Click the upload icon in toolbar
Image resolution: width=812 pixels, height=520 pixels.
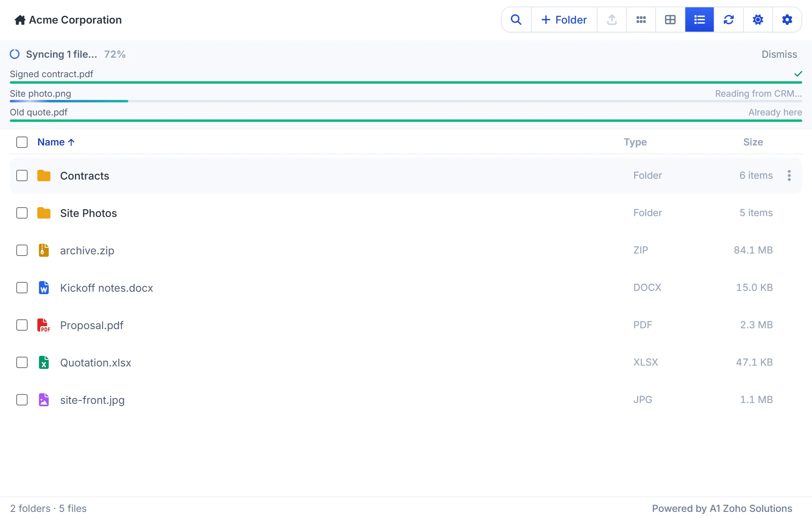pyautogui.click(x=612, y=19)
